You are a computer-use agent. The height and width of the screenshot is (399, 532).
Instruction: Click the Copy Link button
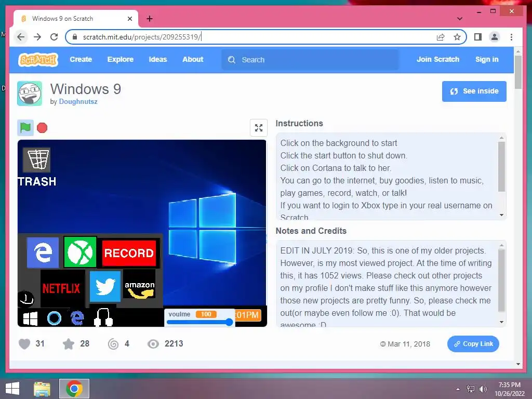473,344
